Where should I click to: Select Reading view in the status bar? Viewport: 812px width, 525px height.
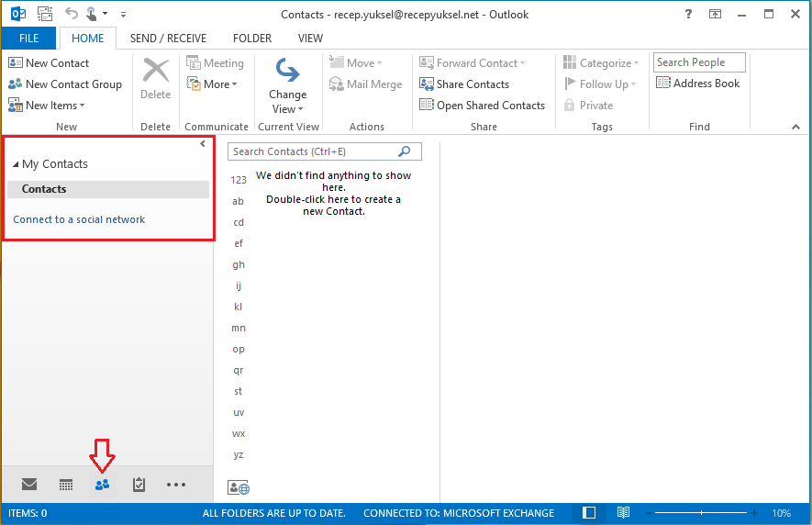624,513
